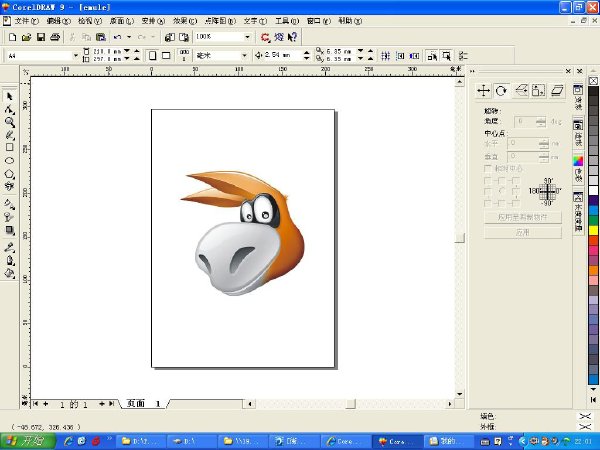Click the Print icon

click(55, 37)
